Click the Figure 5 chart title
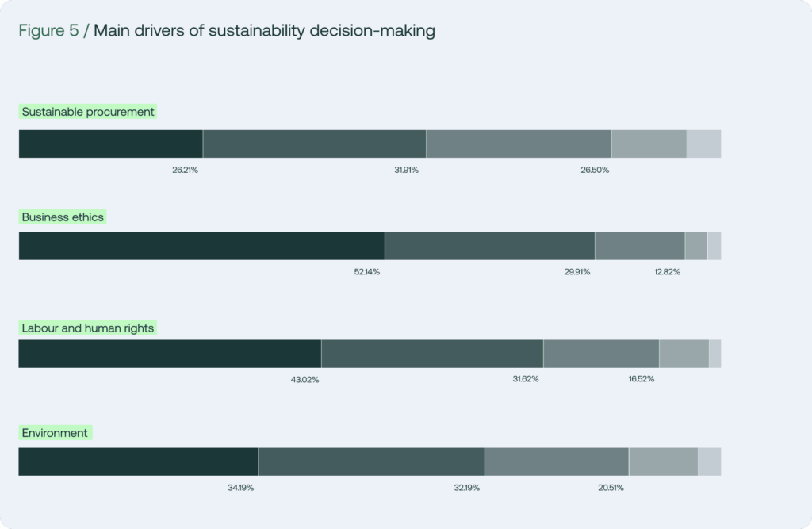Screen dimensions: 812x529 227,31
